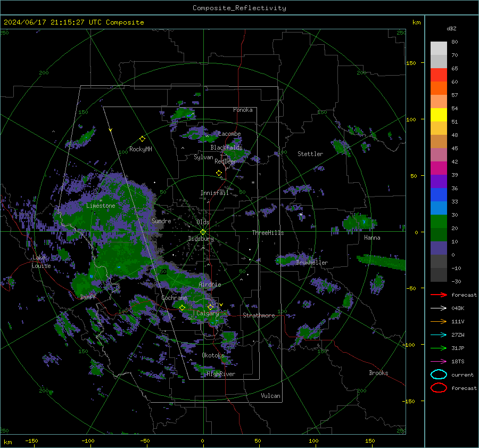Image resolution: width=479 pixels, height=448 pixels.
Task: Click the 04DK legend text
Action: 458,308
